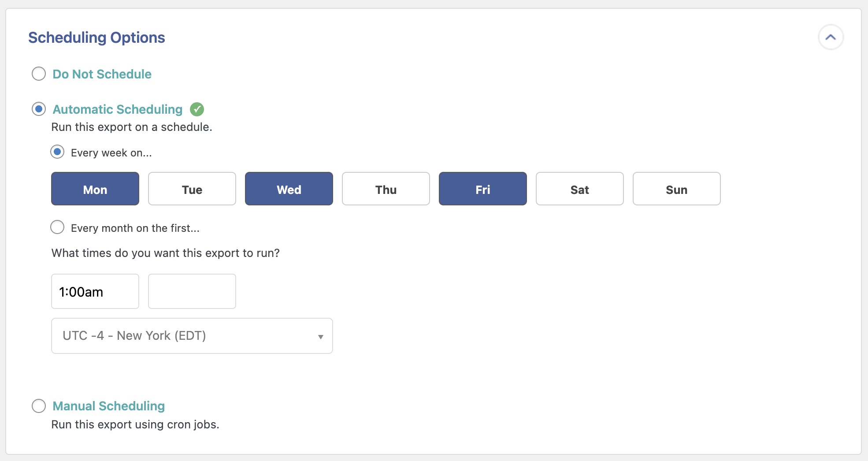Enable the Thu day button
868x461 pixels.
(386, 189)
